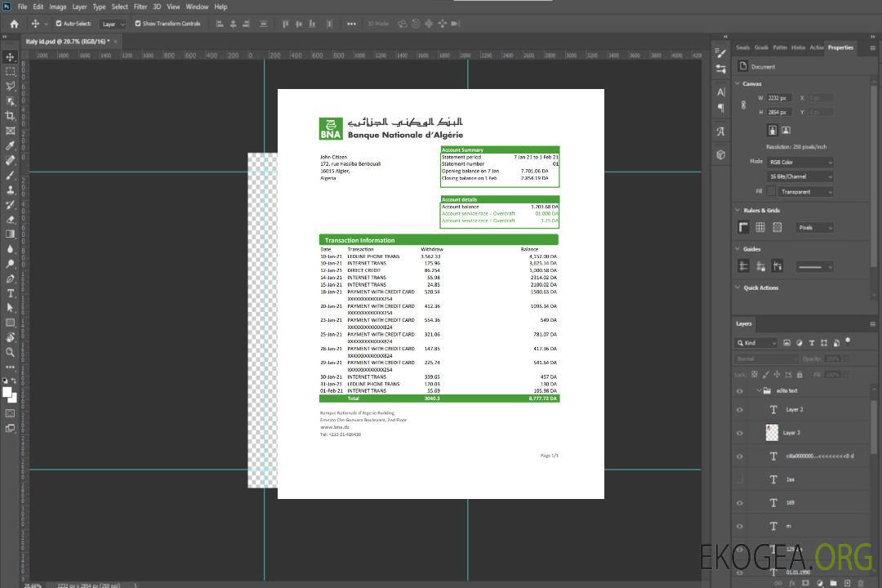Toggle the grid display button
This screenshot has height=588, width=882.
click(760, 227)
